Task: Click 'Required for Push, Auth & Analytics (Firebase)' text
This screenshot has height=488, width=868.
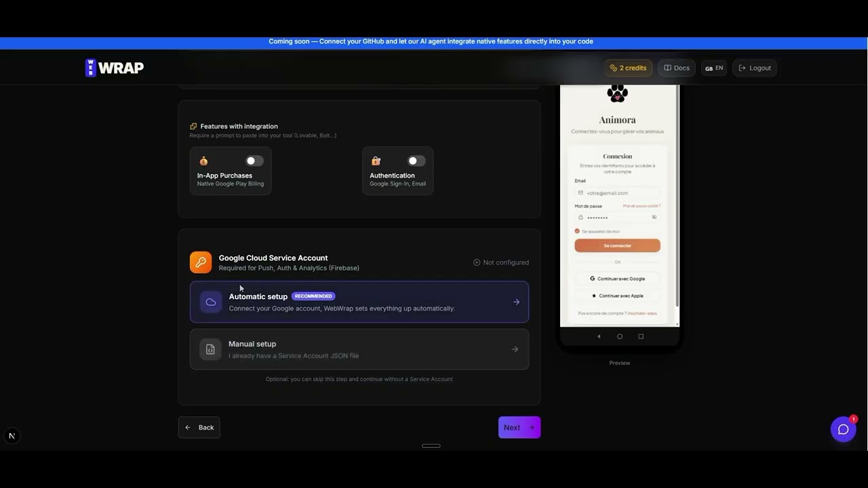Action: click(x=289, y=268)
